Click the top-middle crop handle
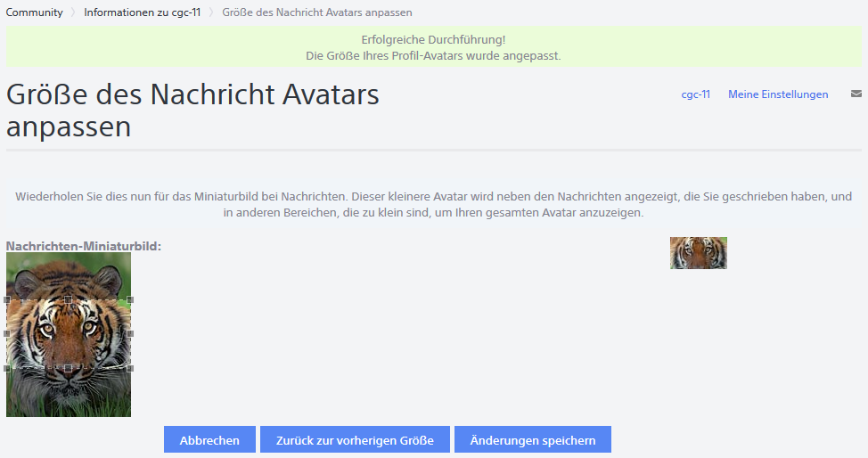 (68, 299)
